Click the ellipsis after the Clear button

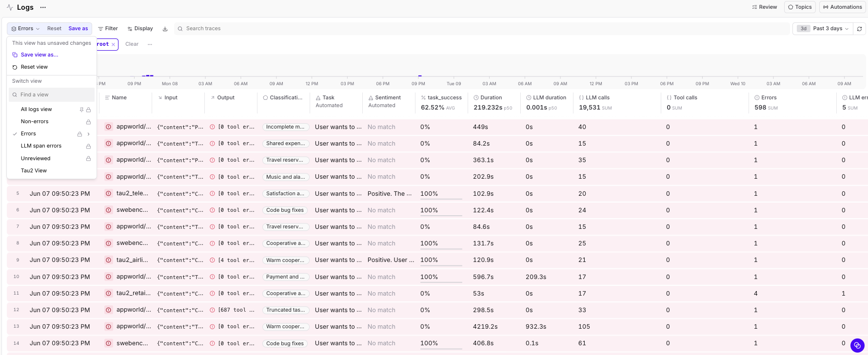pos(150,44)
